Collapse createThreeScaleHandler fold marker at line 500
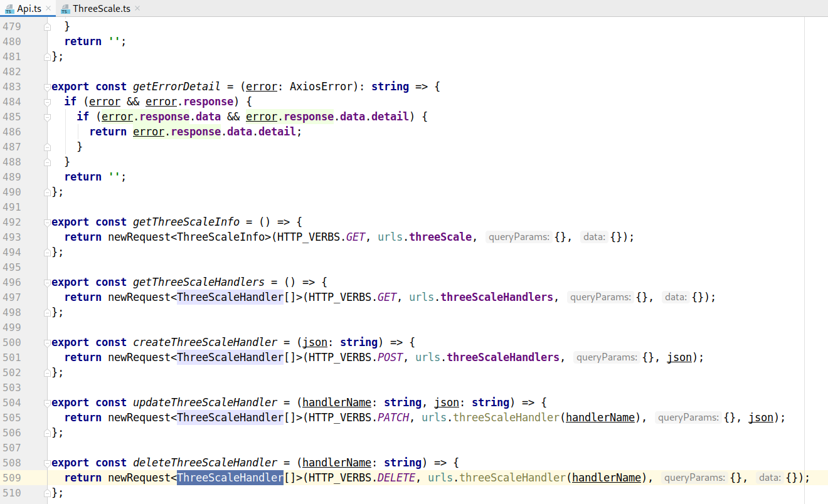This screenshot has height=504, width=828. pyautogui.click(x=47, y=342)
